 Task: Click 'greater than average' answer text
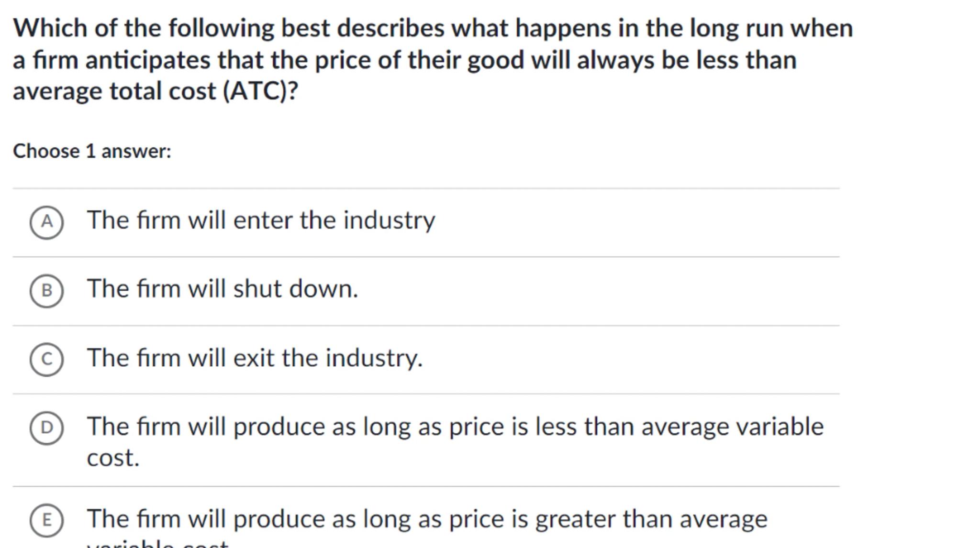[427, 519]
